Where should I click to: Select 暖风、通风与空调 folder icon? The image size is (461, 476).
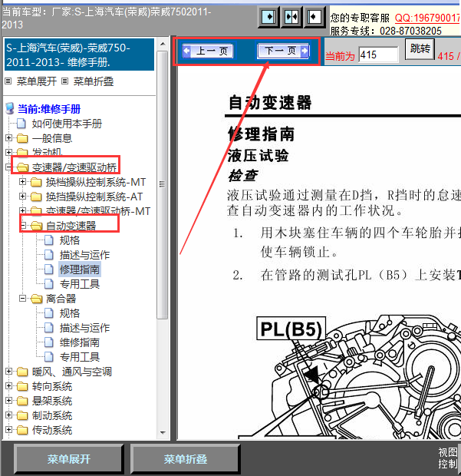tap(22, 372)
